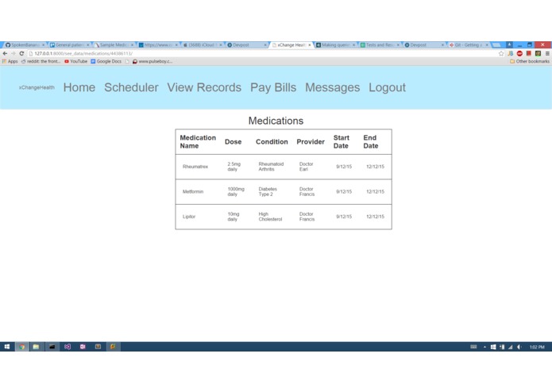Click the Start Date column header
Screen dimensions: 552x392
342,142
